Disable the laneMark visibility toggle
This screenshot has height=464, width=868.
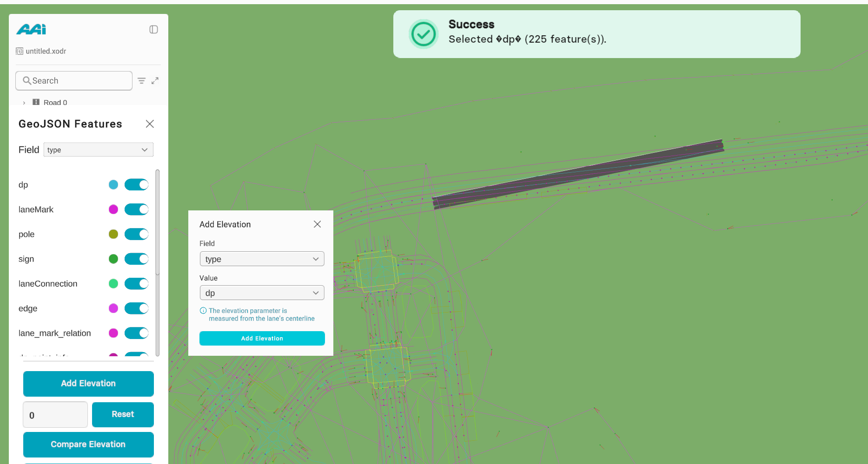point(136,209)
